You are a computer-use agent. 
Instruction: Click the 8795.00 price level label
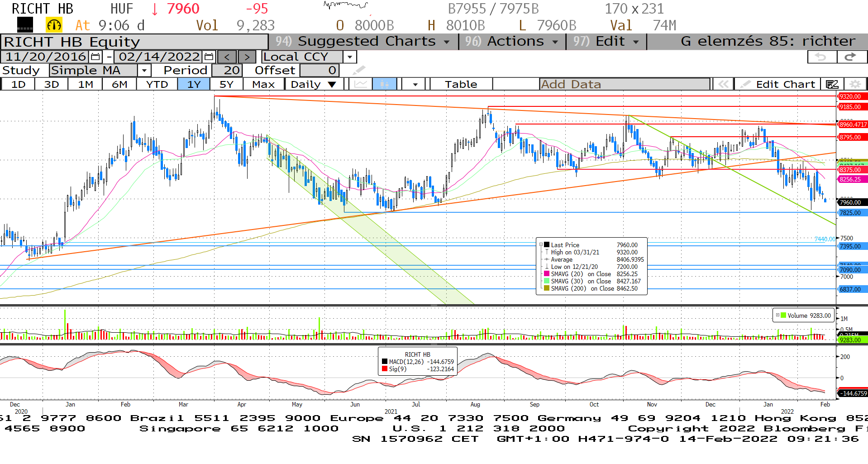click(x=853, y=137)
